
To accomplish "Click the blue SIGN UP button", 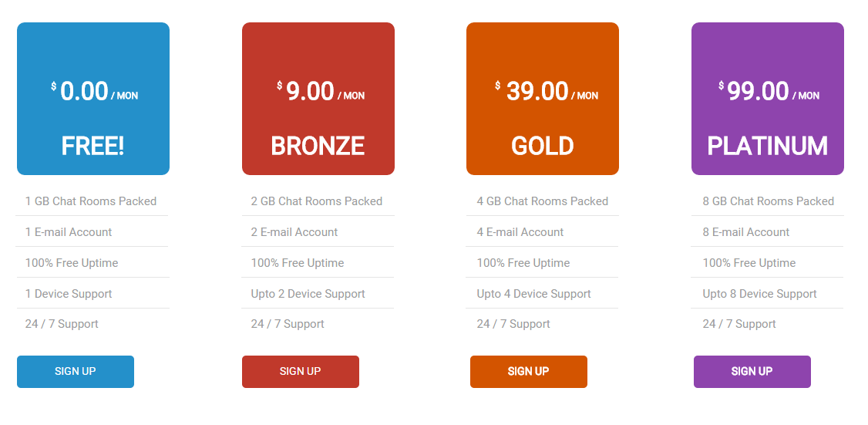I will tap(76, 371).
